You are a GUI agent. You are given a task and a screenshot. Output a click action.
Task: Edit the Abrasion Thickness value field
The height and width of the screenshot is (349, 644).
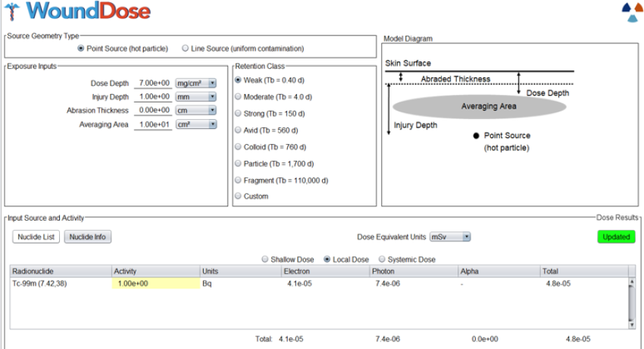click(x=153, y=110)
